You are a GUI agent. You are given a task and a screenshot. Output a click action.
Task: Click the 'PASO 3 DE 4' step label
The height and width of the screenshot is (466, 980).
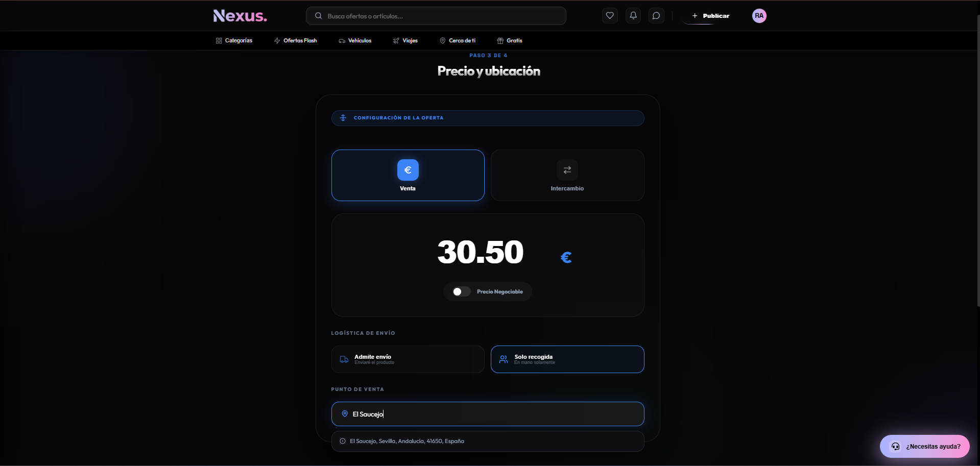(x=488, y=55)
